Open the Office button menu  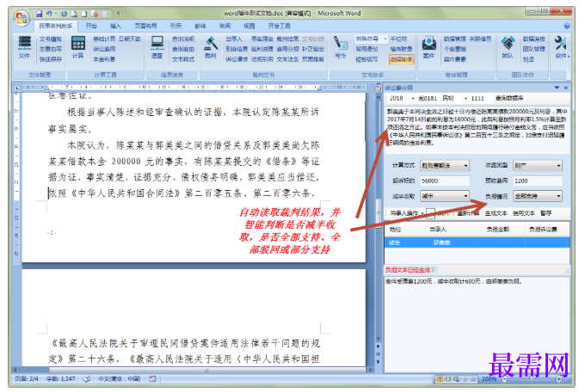pyautogui.click(x=22, y=18)
